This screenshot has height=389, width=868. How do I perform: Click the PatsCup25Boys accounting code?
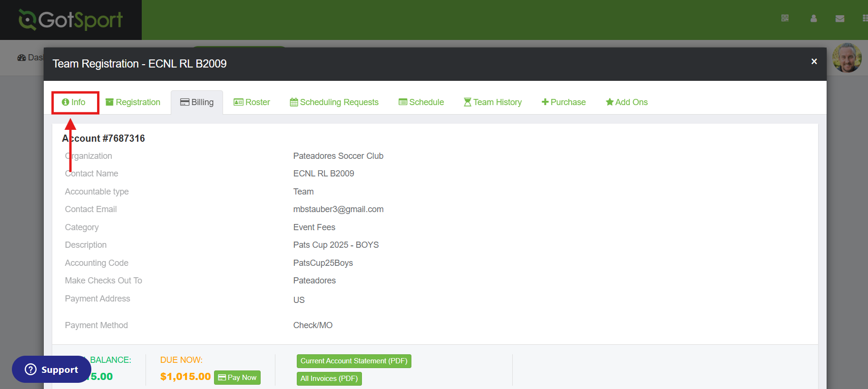pos(323,263)
